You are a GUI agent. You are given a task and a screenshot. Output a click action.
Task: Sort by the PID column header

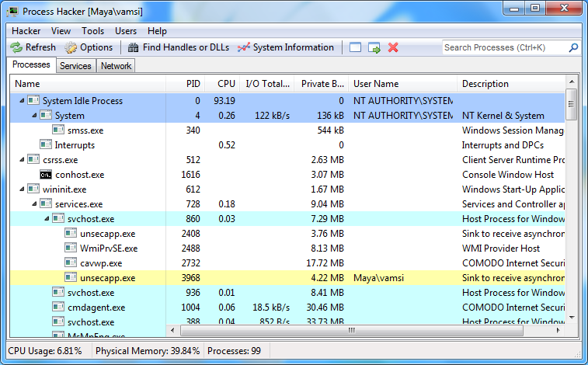(185, 84)
